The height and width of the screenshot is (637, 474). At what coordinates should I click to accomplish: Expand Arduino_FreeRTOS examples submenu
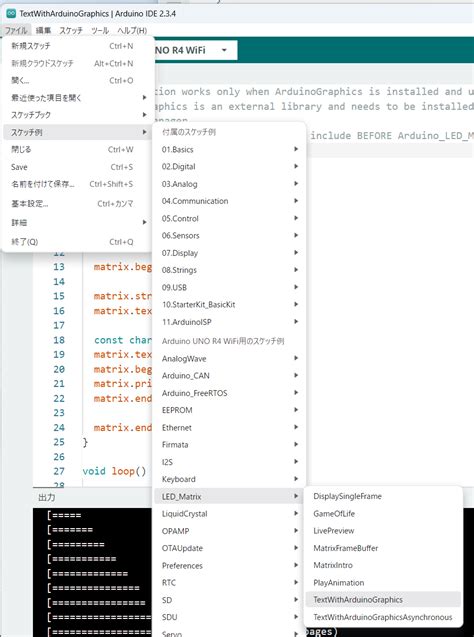pyautogui.click(x=229, y=393)
